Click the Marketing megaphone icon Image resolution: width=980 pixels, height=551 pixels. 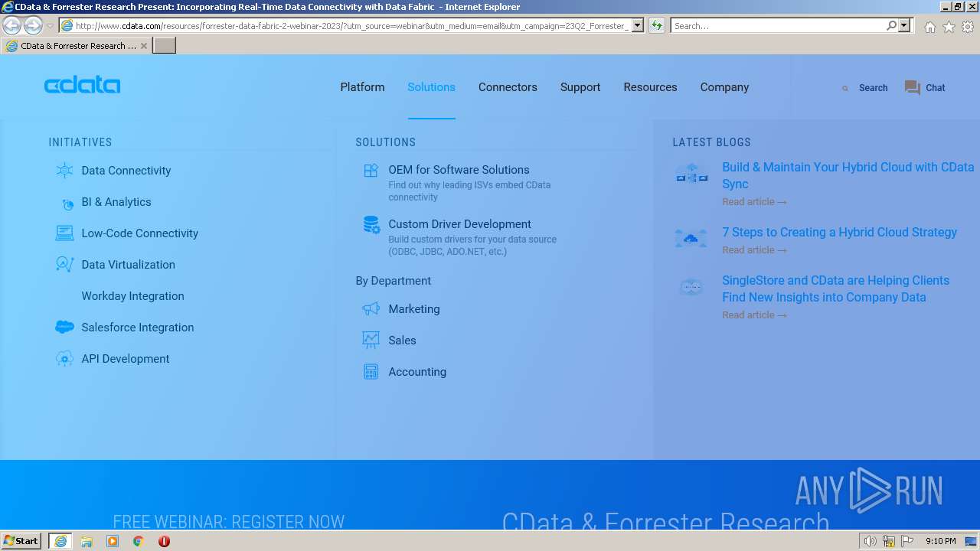pyautogui.click(x=371, y=309)
